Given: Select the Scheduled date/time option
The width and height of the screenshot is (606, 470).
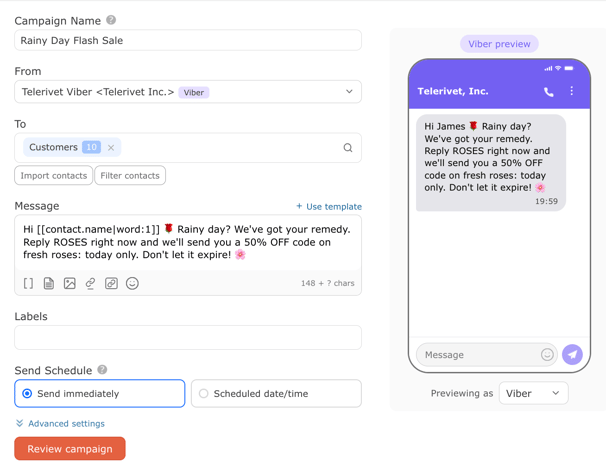Looking at the screenshot, I should [276, 393].
